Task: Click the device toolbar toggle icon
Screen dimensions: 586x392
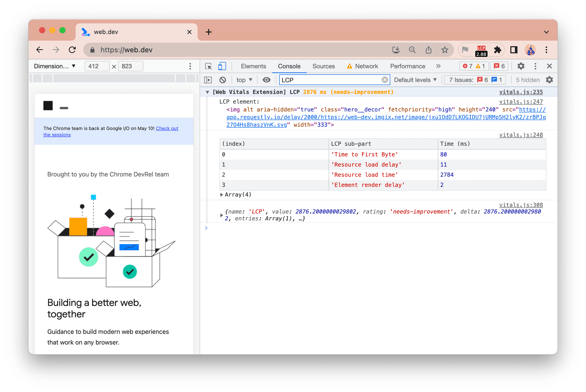Action: click(x=223, y=66)
